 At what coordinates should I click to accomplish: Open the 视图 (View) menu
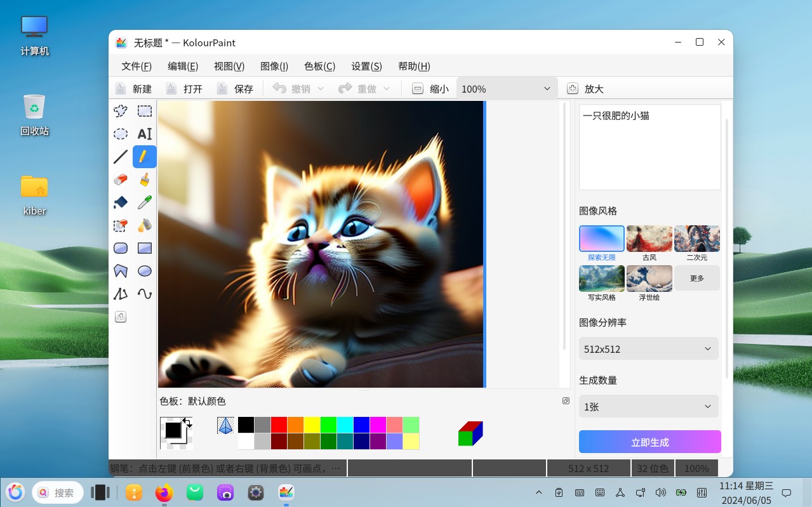pos(229,66)
